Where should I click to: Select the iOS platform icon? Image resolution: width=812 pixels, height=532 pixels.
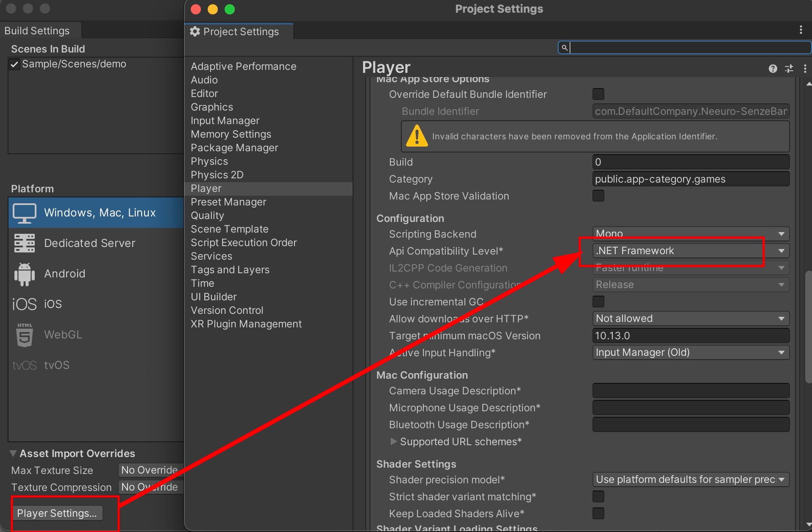24,304
